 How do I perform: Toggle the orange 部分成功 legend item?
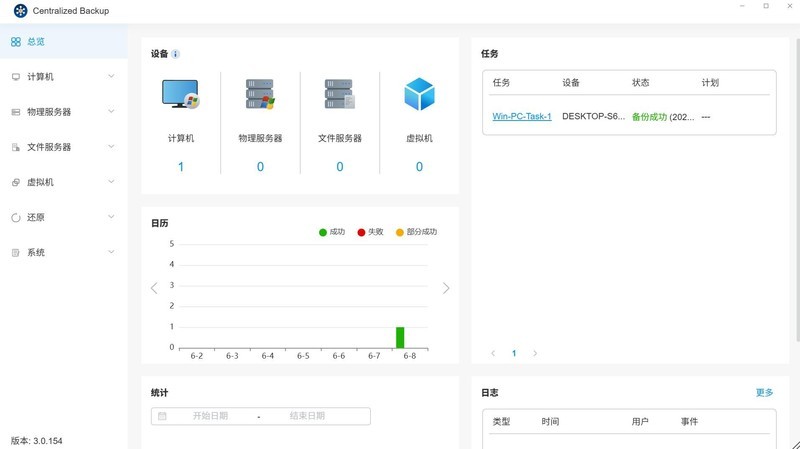(x=416, y=232)
